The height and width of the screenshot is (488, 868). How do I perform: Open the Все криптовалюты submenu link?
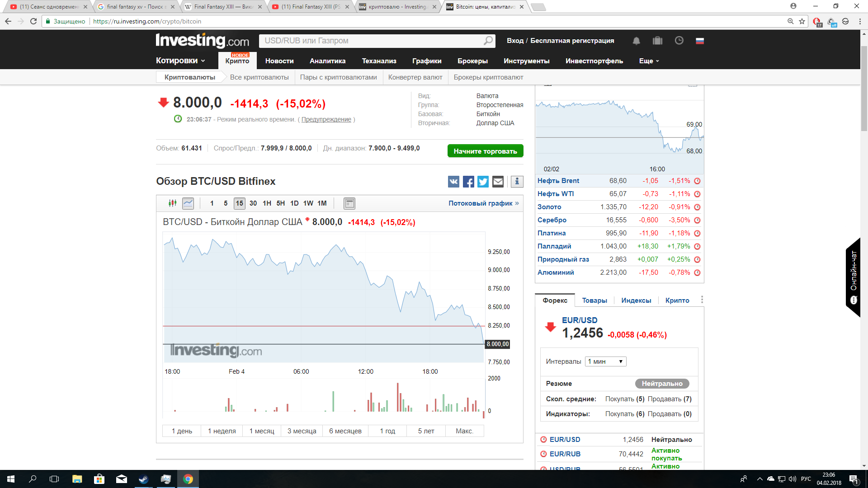click(x=259, y=77)
